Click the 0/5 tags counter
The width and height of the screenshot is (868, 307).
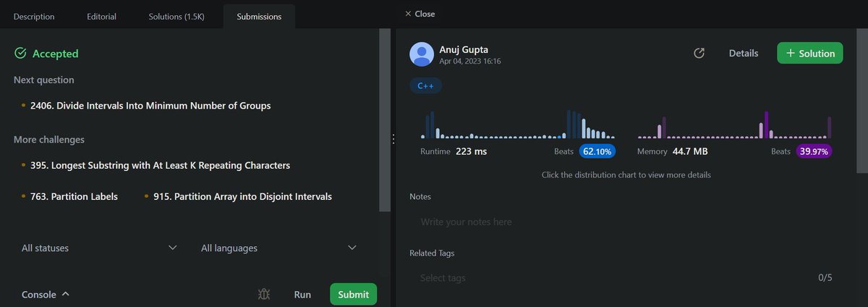point(825,278)
